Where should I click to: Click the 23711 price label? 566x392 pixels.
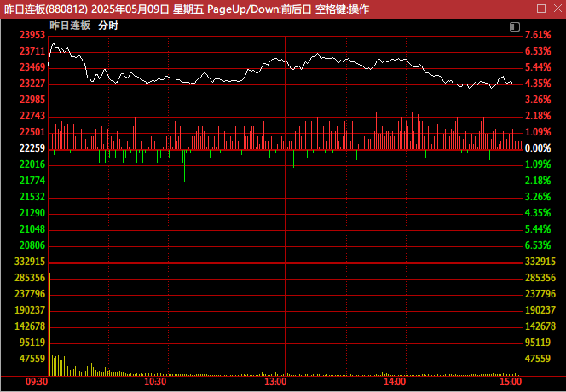(32, 51)
